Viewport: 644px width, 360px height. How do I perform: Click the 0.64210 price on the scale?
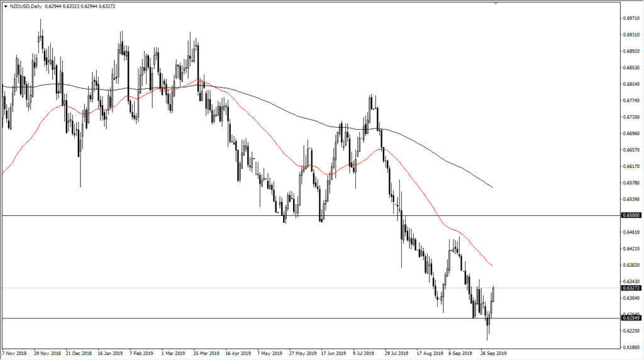click(631, 249)
